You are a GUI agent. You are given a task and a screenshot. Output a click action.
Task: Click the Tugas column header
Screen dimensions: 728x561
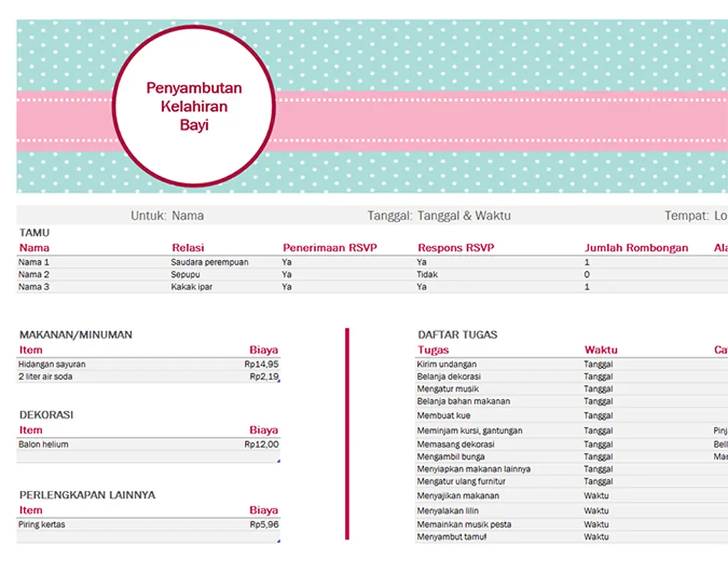point(433,350)
